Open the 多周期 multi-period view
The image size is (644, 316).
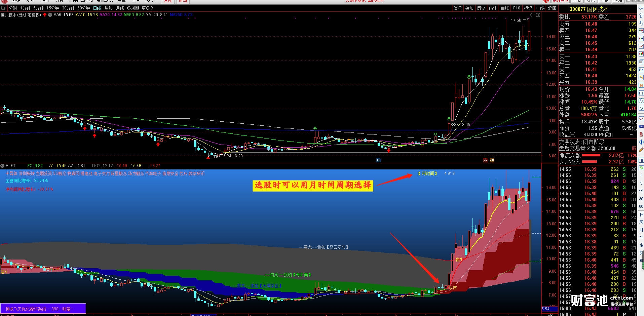pos(133,8)
